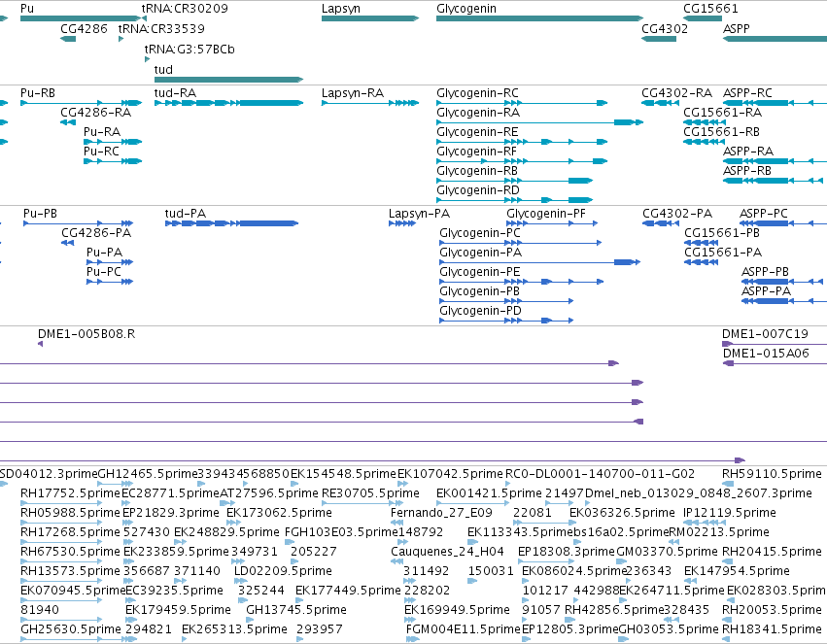827x644 pixels.
Task: Click the Lapsyn-PA protein label
Action: coord(419,214)
